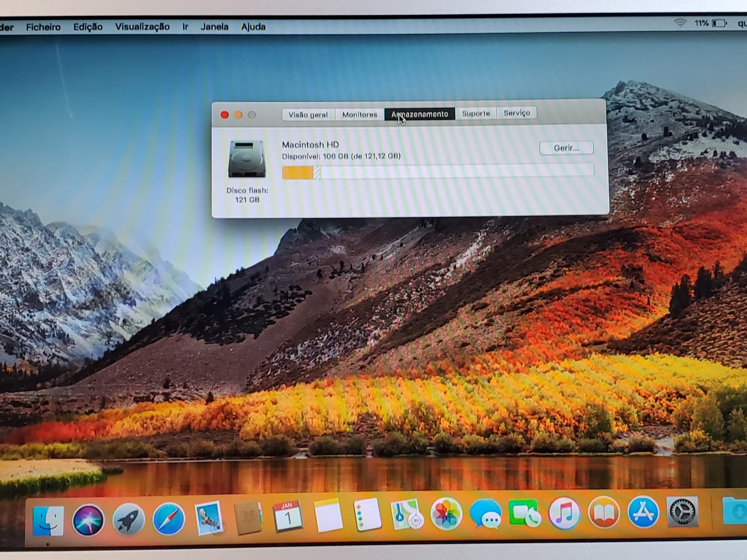747x560 pixels.
Task: Open Safari compass icon
Action: (x=169, y=519)
